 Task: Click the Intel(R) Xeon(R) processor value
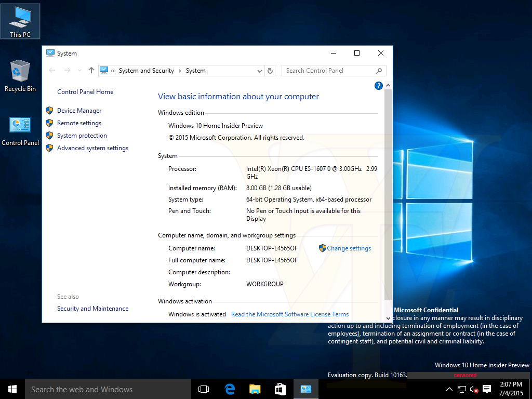(x=312, y=172)
